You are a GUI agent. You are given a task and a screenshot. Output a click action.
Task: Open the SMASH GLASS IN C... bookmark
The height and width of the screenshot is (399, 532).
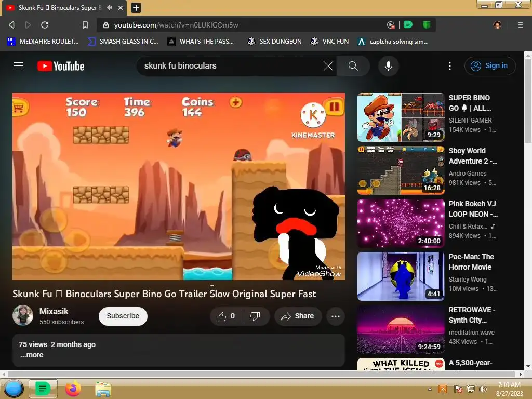[123, 42]
